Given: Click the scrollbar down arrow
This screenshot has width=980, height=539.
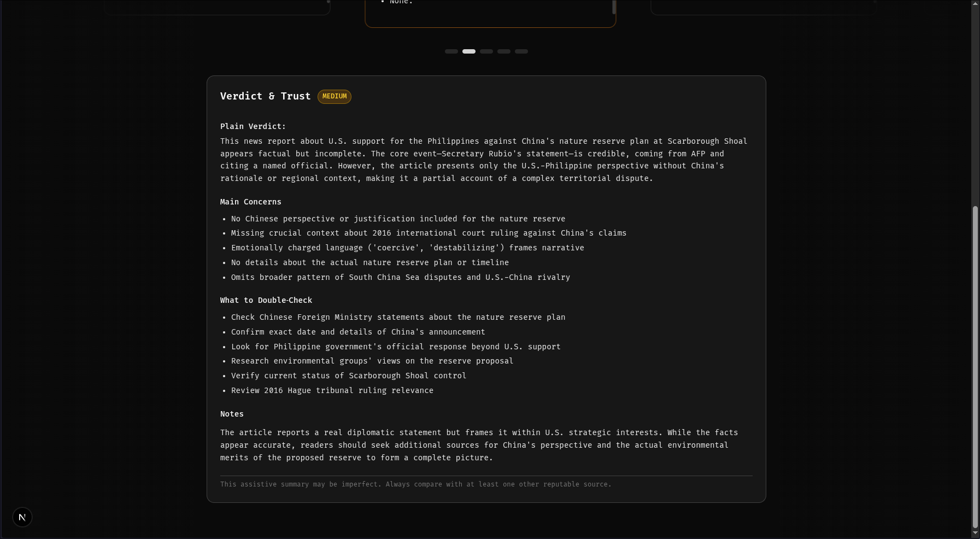Looking at the screenshot, I should click(x=976, y=533).
